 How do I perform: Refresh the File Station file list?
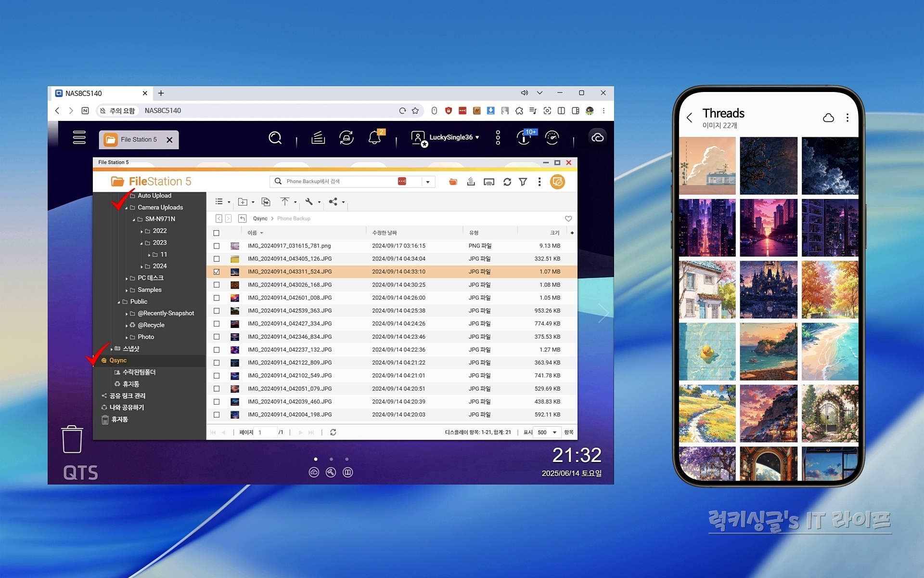tap(507, 182)
